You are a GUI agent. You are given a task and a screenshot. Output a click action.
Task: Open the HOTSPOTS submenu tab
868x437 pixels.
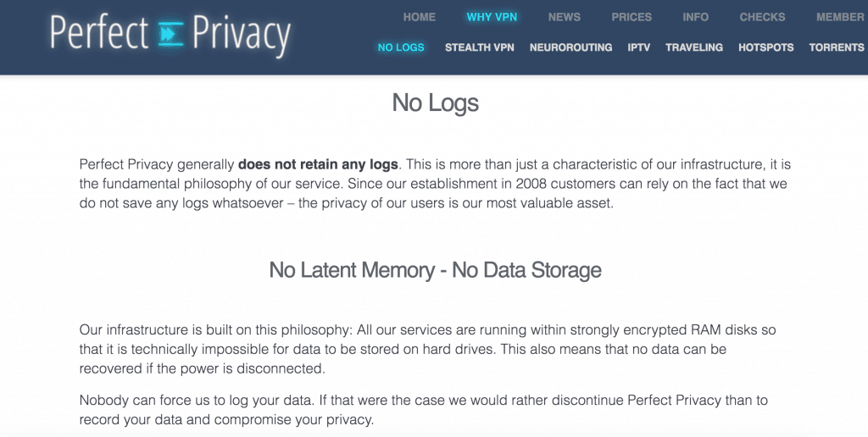click(765, 47)
